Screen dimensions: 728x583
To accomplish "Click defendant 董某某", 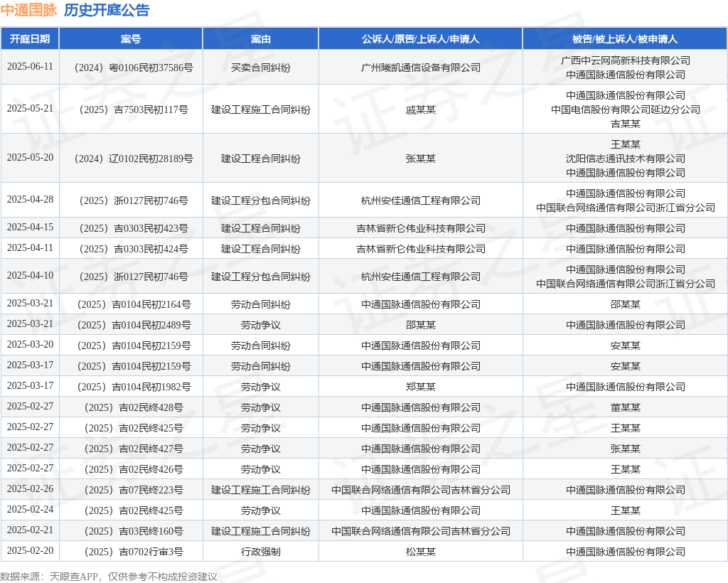I will (626, 407).
